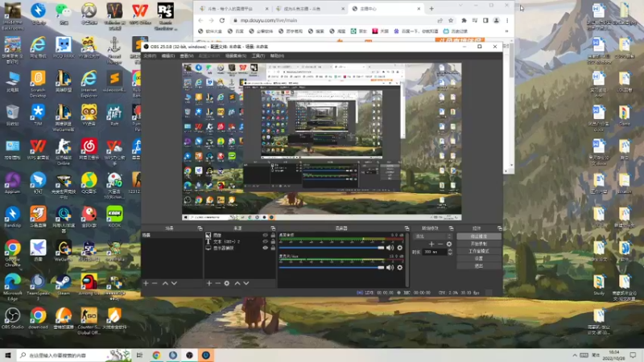644x362 pixels.
Task: Open Chrome extensions puzzle icon
Action: tap(464, 21)
